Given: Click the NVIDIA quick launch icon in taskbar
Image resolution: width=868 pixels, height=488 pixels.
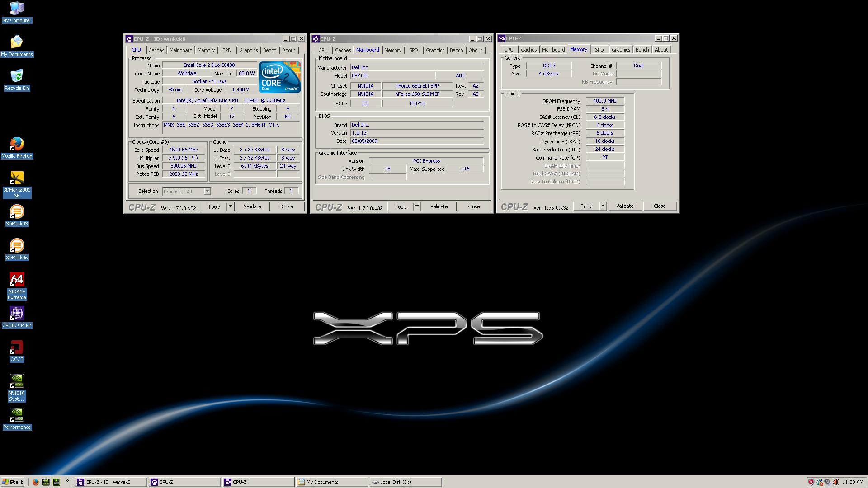Looking at the screenshot, I should 46,482.
